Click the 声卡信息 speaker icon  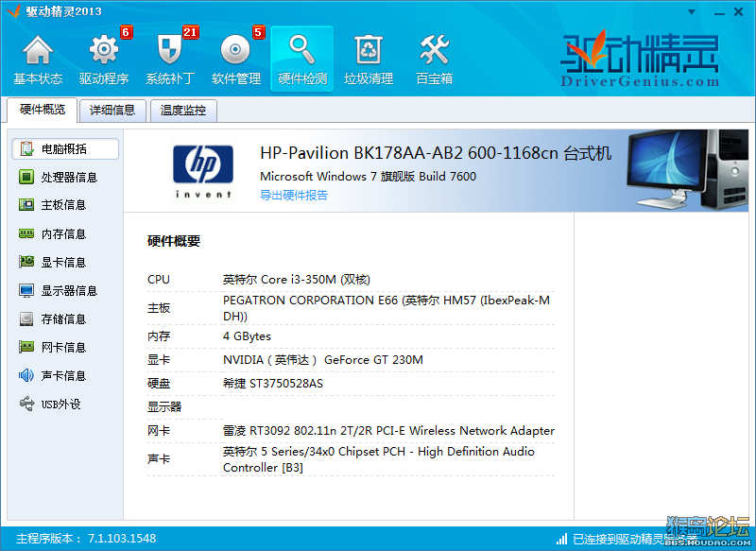(x=26, y=375)
